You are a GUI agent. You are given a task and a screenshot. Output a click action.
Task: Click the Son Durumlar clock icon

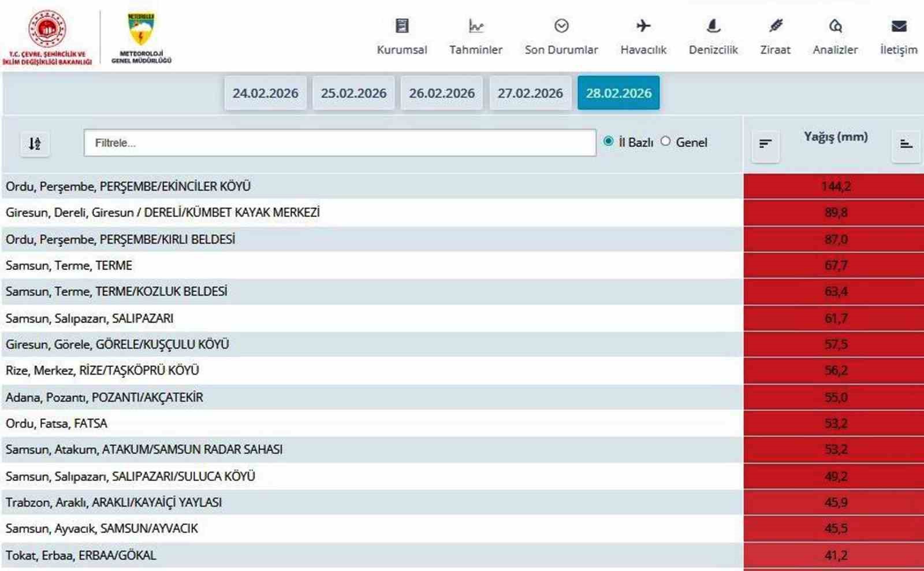[x=560, y=25]
